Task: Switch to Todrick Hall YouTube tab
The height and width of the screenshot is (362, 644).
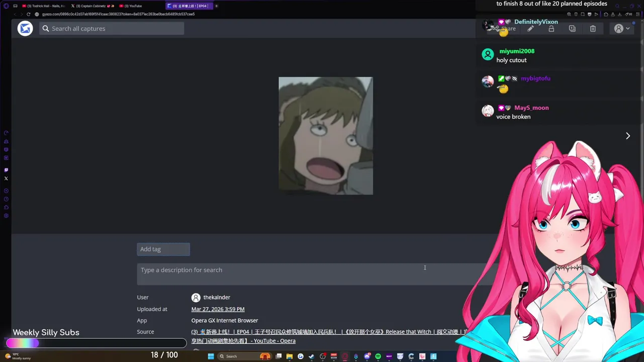Action: (44, 6)
